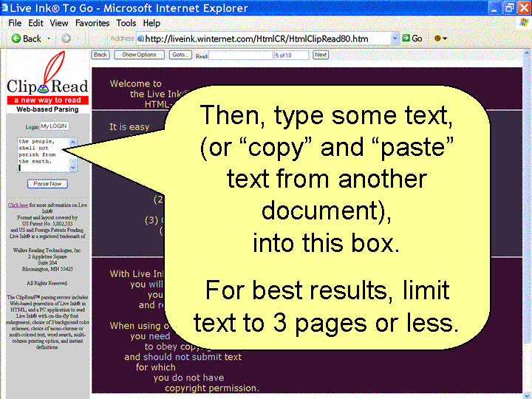Click the Show Options button
532x399 pixels.
point(139,55)
